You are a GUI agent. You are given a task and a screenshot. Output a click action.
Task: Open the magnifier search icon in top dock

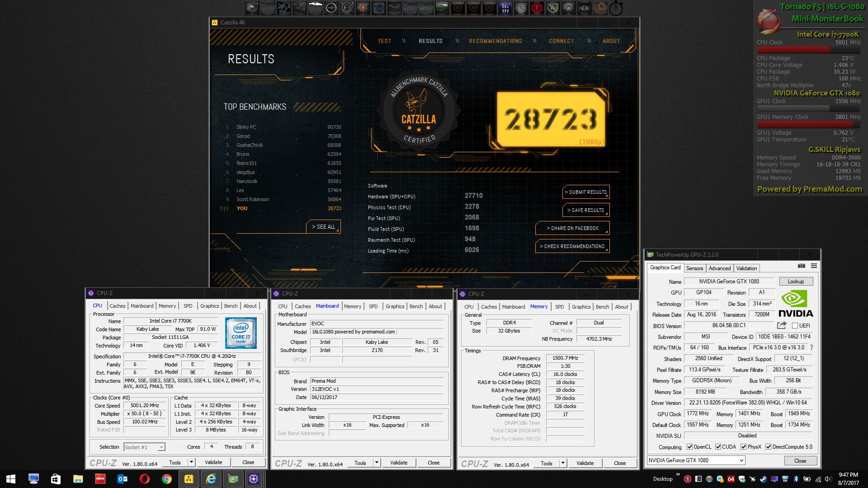coord(600,8)
